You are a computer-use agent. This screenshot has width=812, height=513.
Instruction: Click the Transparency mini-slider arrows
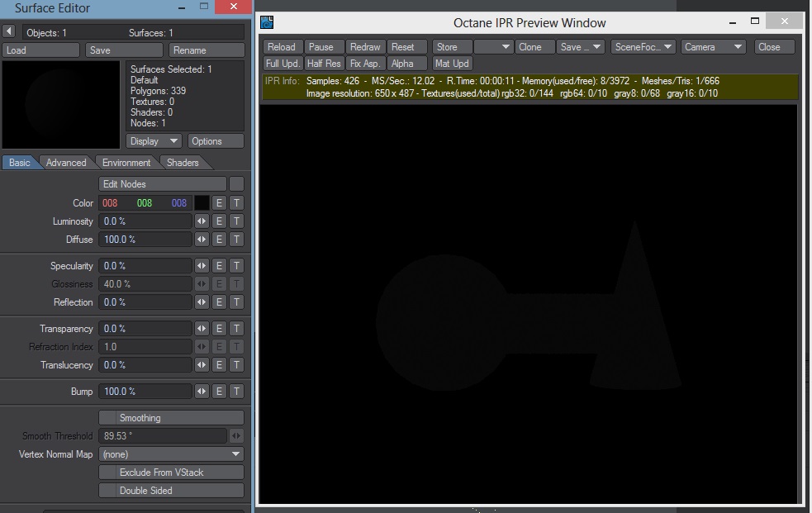[x=202, y=328]
